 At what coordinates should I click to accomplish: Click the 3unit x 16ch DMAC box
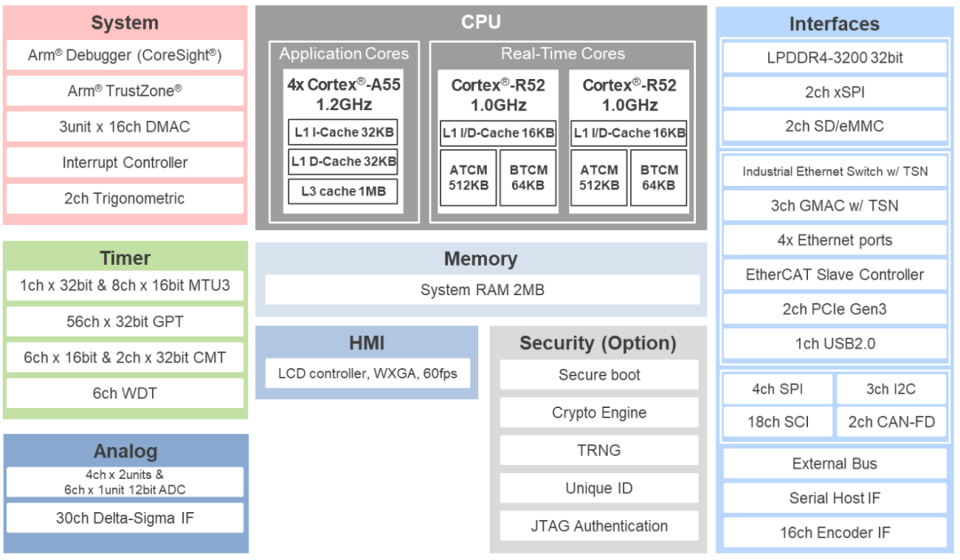point(124,126)
